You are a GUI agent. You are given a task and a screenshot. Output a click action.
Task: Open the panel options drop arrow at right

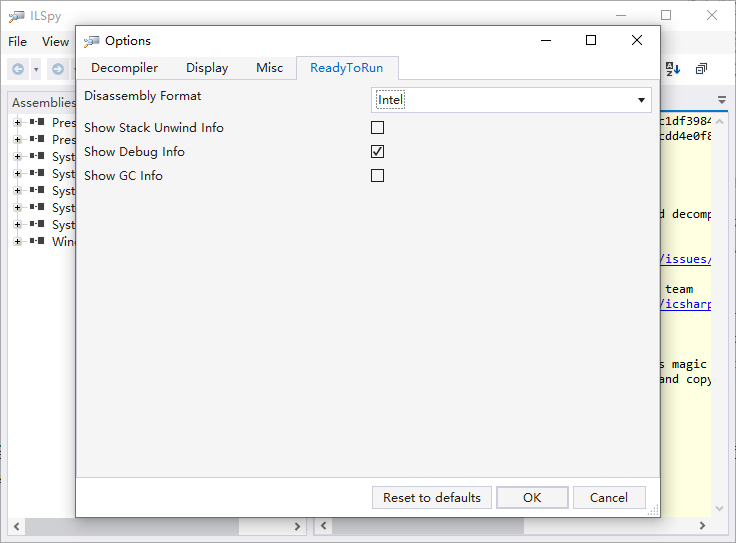click(x=722, y=100)
